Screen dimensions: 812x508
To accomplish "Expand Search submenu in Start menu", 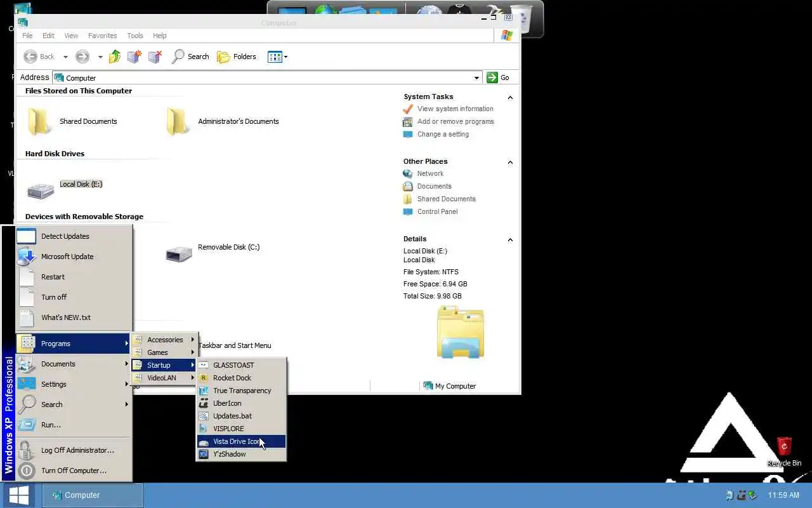I will point(74,404).
